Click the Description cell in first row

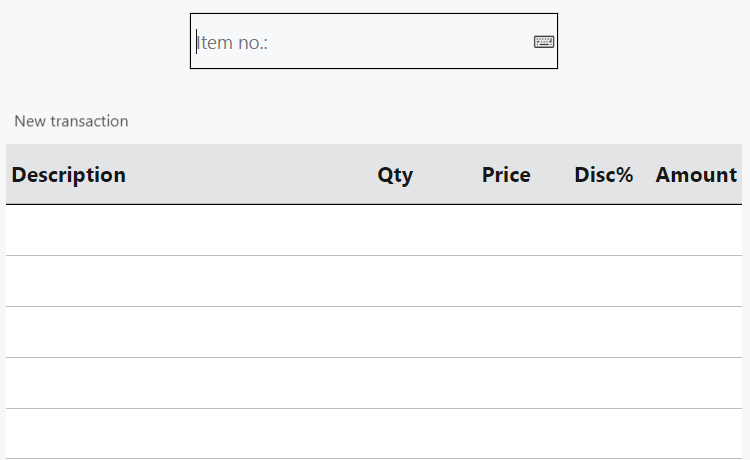[x=150, y=230]
